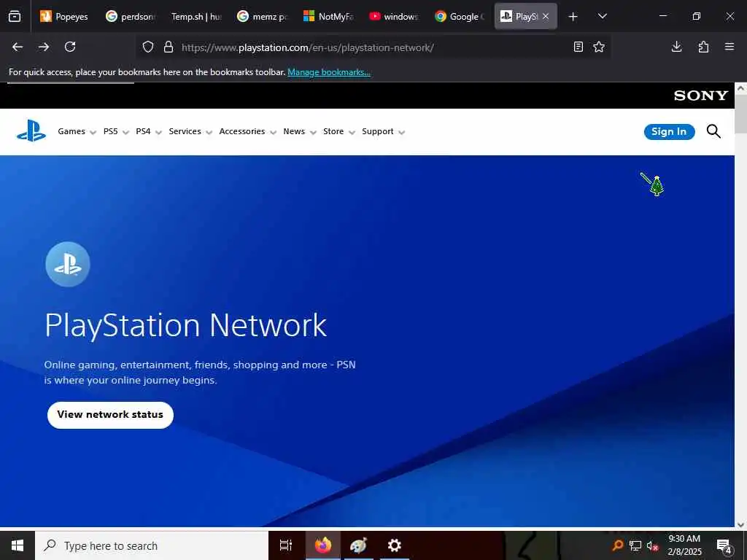Open the tracking protection shield icon
The image size is (747, 560).
(148, 47)
